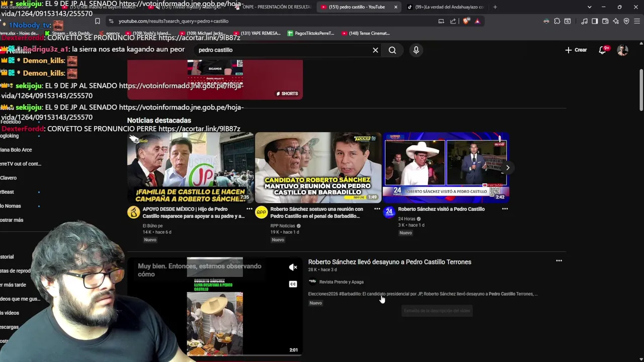The width and height of the screenshot is (644, 362).
Task: Open the YAPE REMESA... bookmark
Action: (257, 33)
